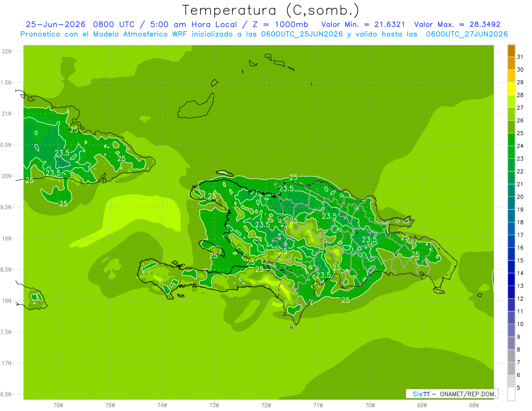Select the 68W longitude tick label
This screenshot has height=411, width=532.
474,405
